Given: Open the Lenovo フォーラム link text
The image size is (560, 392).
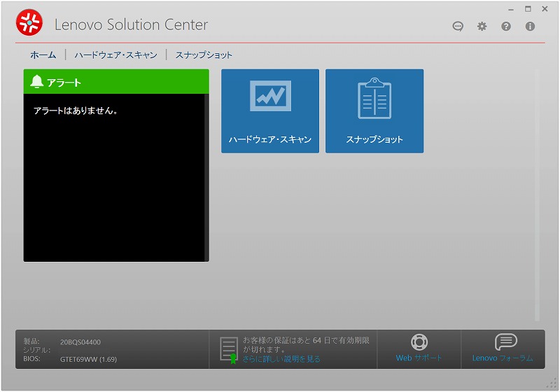Looking at the screenshot, I should 503,358.
